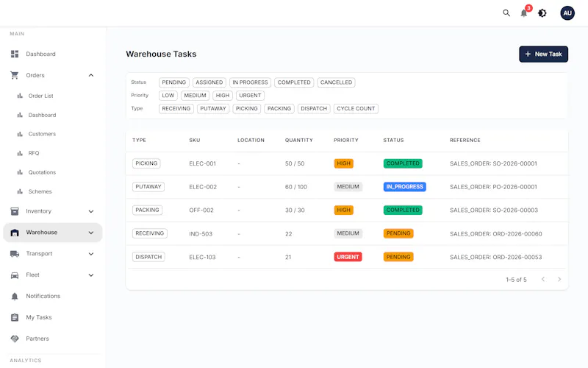
Task: Sort by the PRIORITY column header
Action: point(346,140)
